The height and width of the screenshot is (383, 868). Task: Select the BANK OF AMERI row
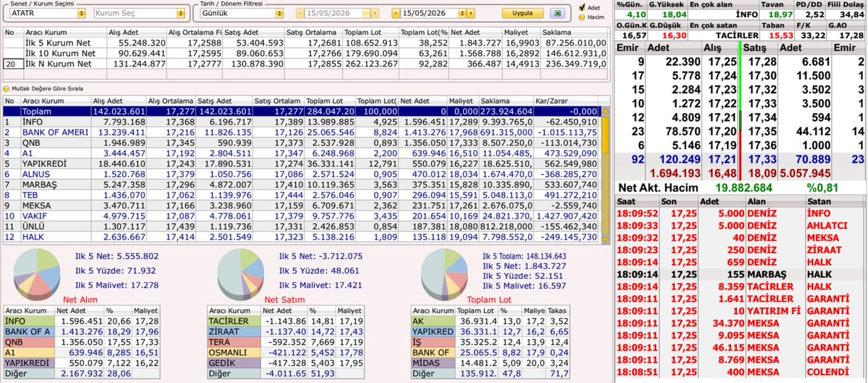click(301, 132)
